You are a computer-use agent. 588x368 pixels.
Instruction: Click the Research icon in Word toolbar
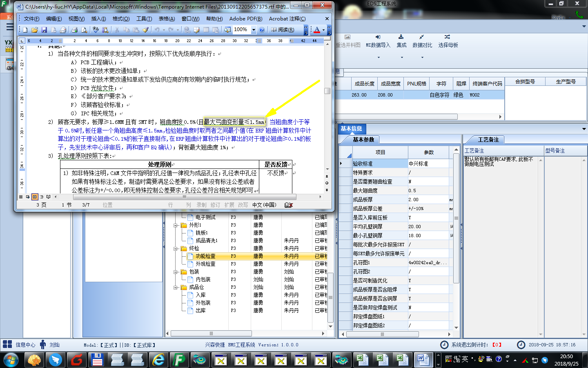point(105,30)
